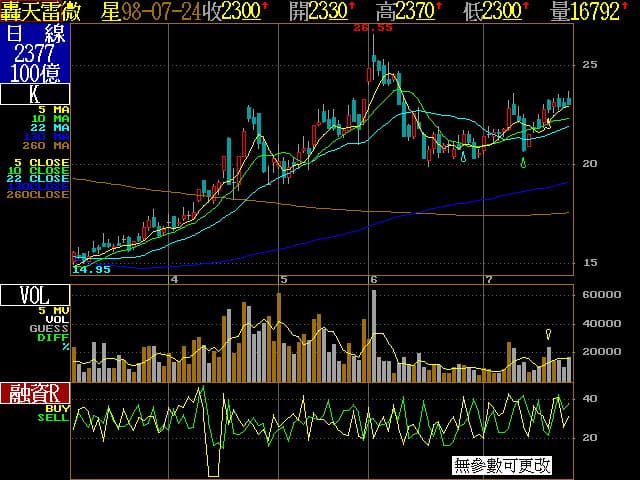This screenshot has height=480, width=640.
Task: Click the 26.55 high price marker
Action: click(377, 29)
